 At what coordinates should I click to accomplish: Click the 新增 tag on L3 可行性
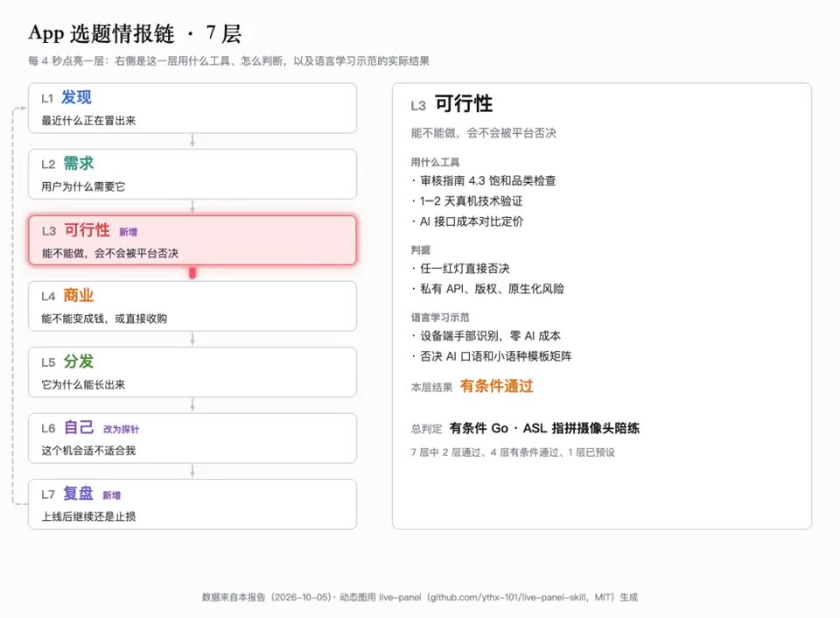point(128,232)
